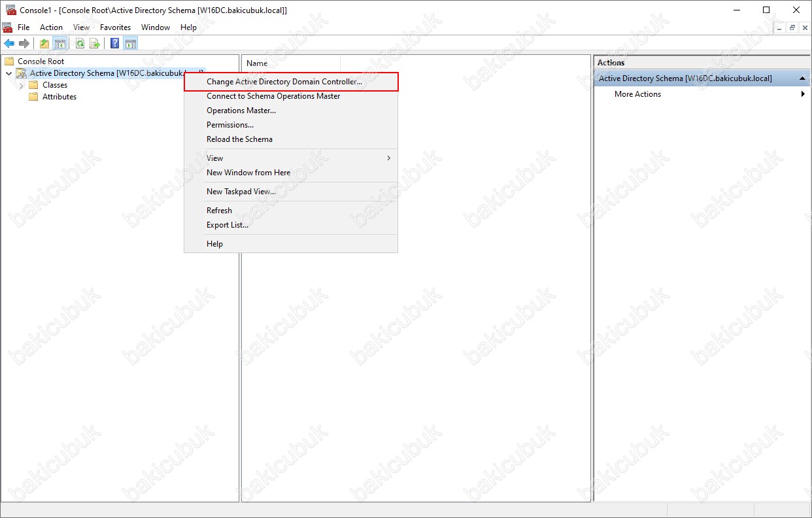Click the child window minimize button
The width and height of the screenshot is (812, 518).
[x=780, y=27]
